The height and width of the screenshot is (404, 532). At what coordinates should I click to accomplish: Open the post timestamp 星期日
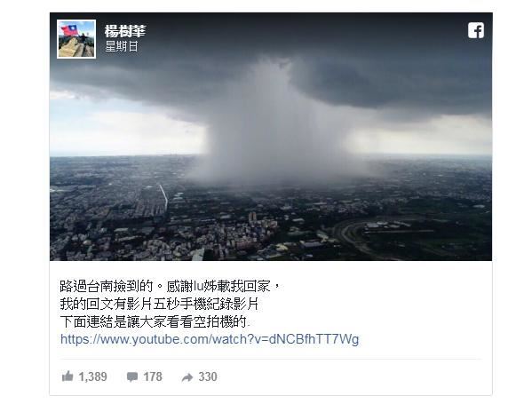[x=121, y=46]
